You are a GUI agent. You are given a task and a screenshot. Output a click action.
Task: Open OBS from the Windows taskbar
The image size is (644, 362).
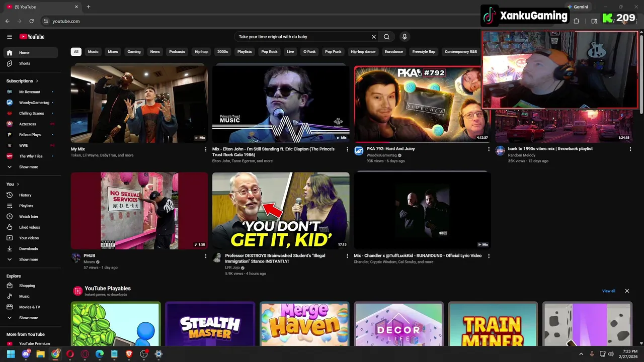click(x=144, y=354)
